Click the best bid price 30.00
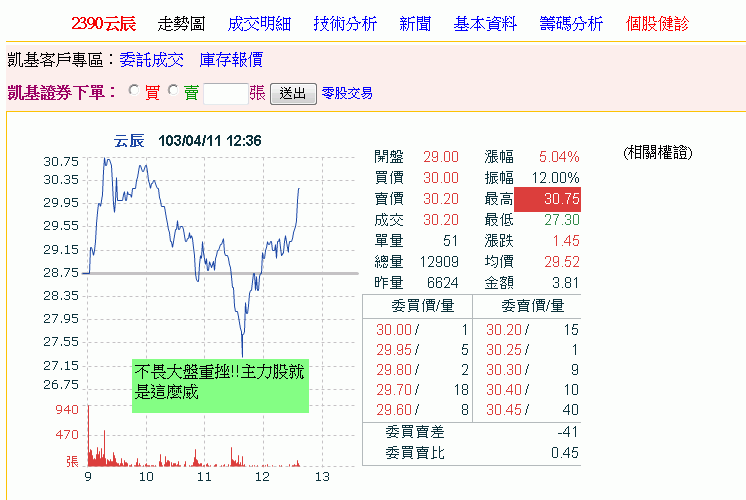746x500 pixels. [392, 329]
